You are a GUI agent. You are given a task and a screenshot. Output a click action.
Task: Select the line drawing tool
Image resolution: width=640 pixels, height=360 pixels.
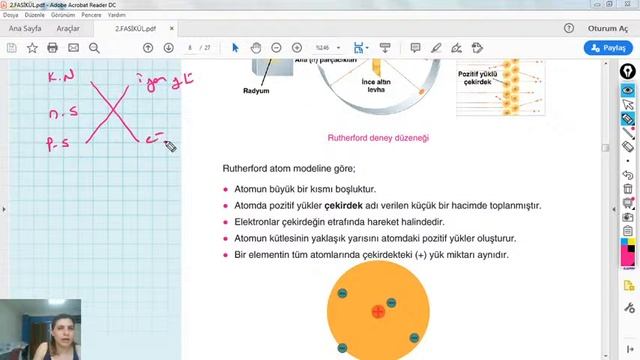click(x=629, y=133)
